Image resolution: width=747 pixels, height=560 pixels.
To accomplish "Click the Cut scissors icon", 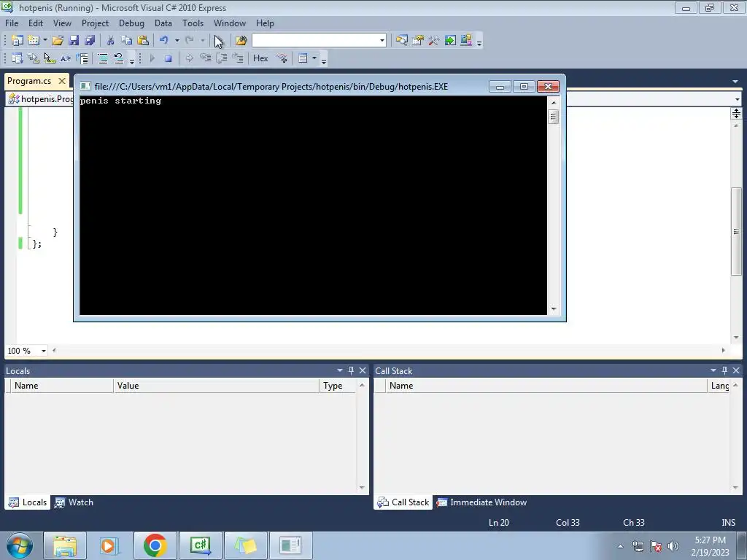I will (111, 41).
